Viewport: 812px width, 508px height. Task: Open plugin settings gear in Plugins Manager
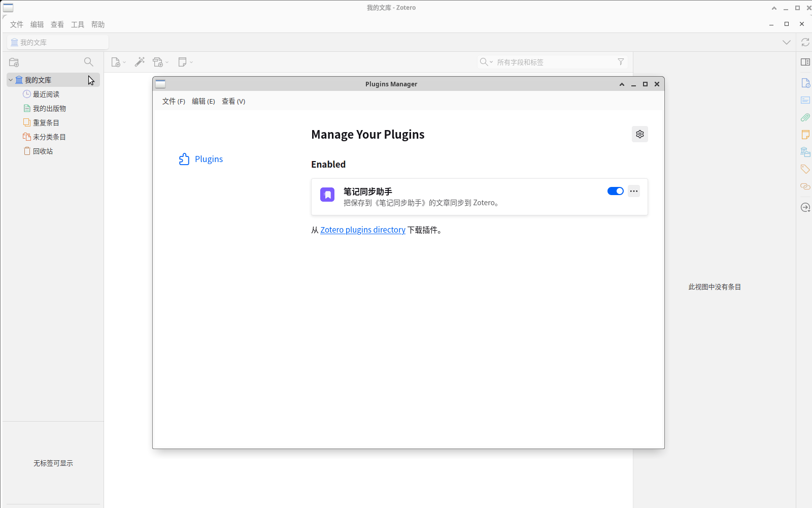click(x=640, y=134)
